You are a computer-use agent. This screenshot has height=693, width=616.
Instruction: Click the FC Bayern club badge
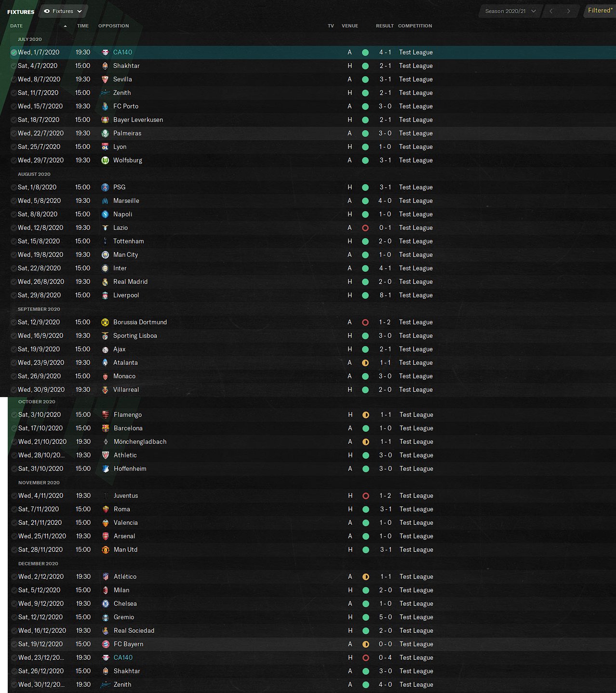[106, 644]
